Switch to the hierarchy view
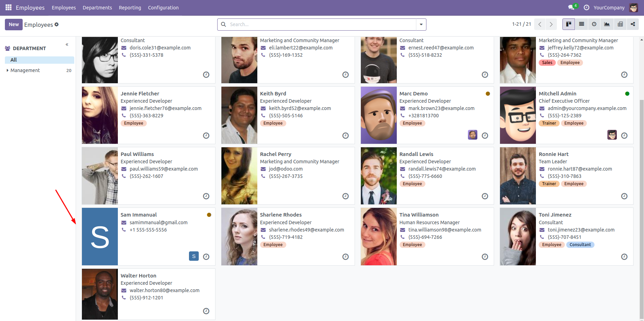This screenshot has height=321, width=644. [x=633, y=24]
